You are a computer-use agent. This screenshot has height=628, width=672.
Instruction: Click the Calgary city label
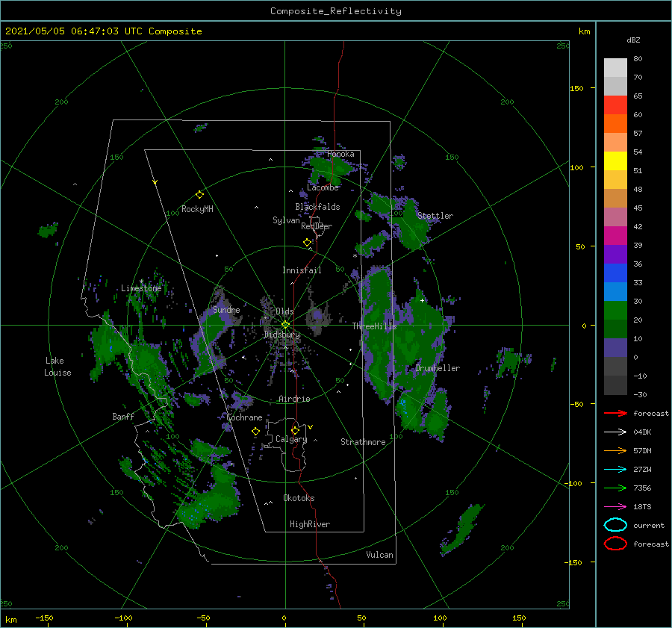(x=291, y=439)
